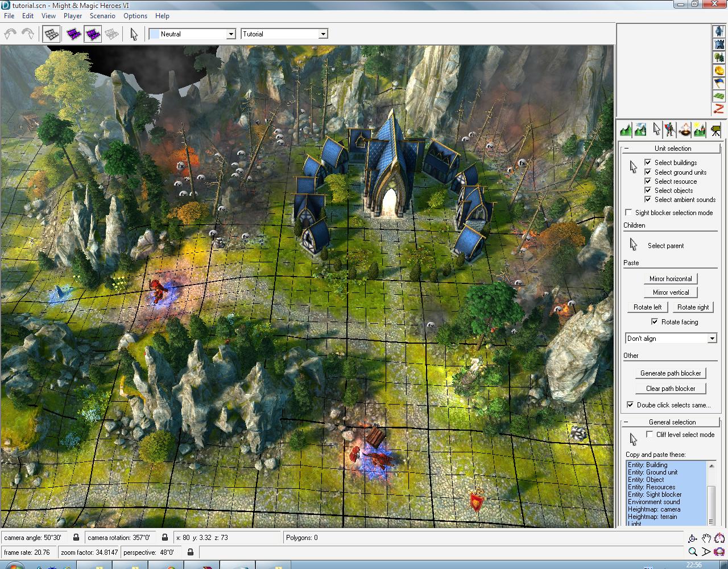This screenshot has width=728, height=569.
Task: Click the camera rotation lock icon
Action: (165, 538)
